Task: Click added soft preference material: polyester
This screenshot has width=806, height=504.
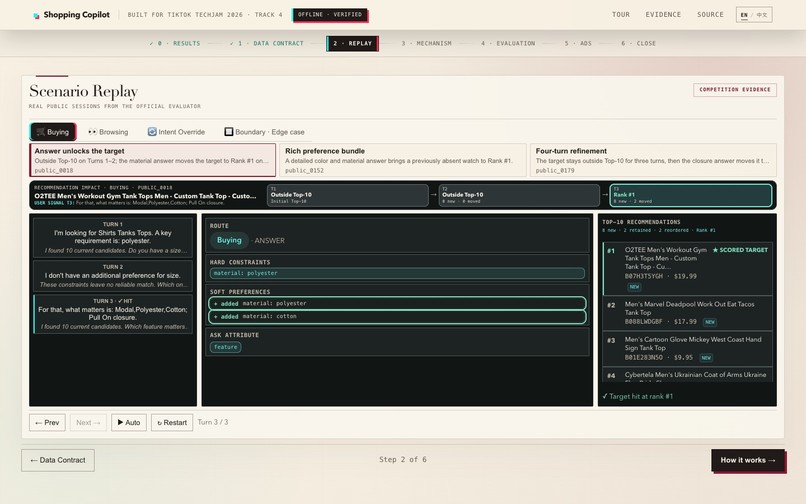Action: 397,303
